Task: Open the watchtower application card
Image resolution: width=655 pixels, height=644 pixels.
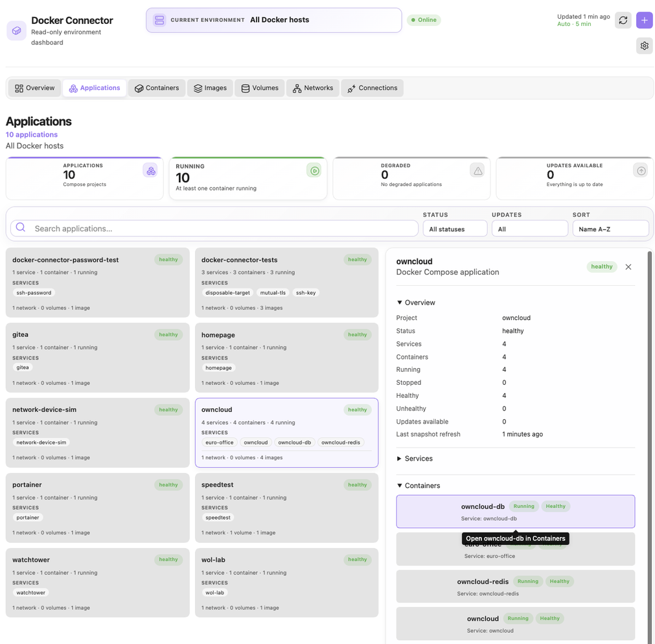Action: point(97,583)
